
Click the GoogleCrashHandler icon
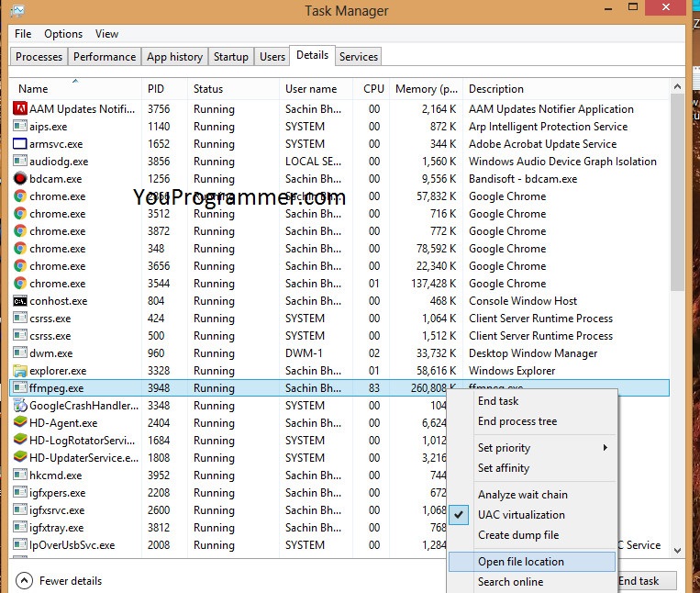tap(20, 405)
